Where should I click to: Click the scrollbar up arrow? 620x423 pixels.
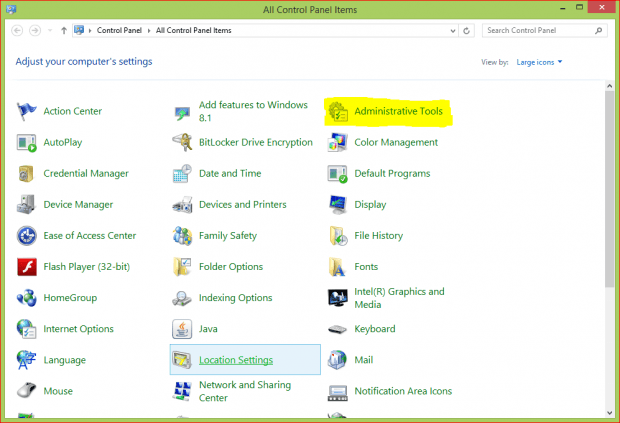coord(609,86)
